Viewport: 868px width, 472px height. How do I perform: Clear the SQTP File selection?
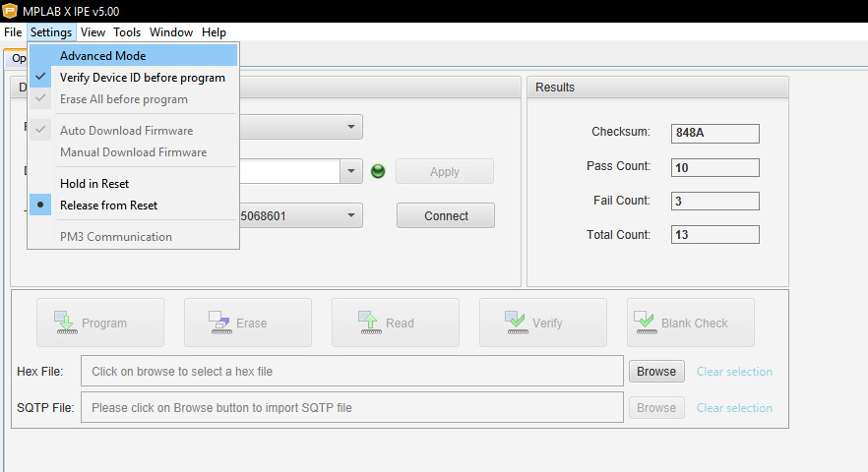[x=734, y=408]
